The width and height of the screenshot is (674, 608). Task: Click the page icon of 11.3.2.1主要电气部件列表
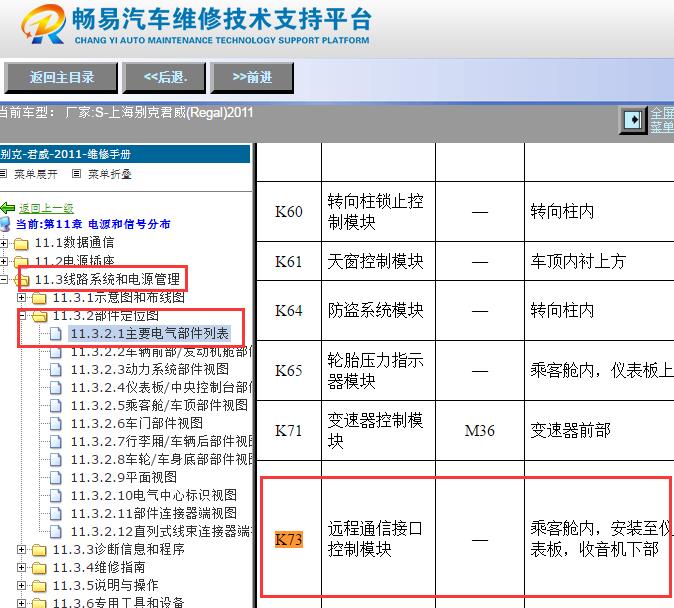click(x=55, y=334)
